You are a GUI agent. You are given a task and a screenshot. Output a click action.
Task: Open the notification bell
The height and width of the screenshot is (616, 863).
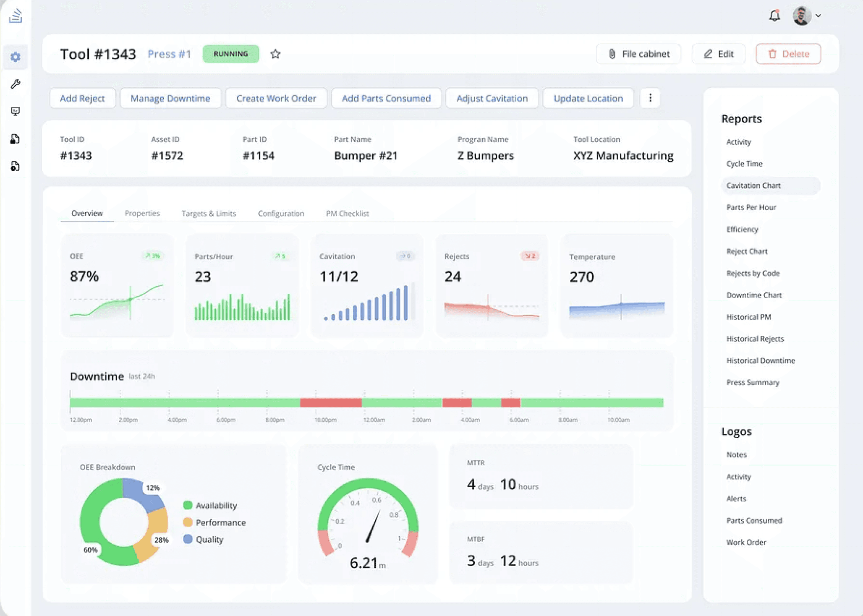tap(774, 16)
